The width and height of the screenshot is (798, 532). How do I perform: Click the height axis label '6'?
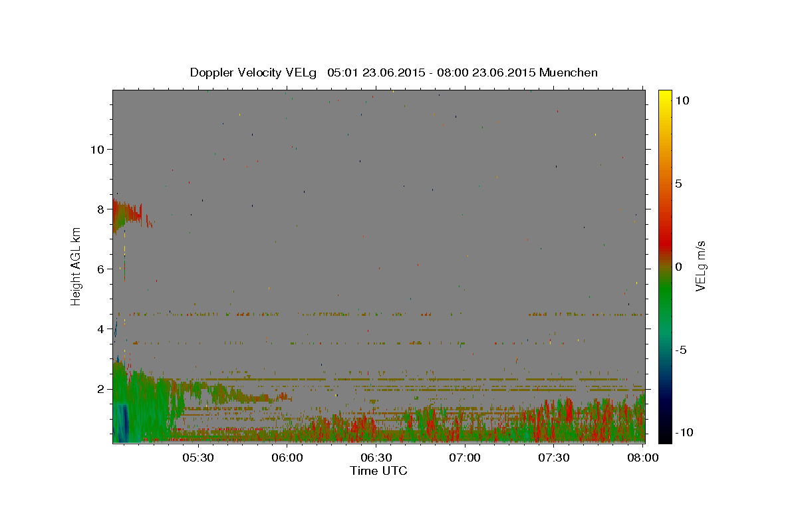click(100, 269)
